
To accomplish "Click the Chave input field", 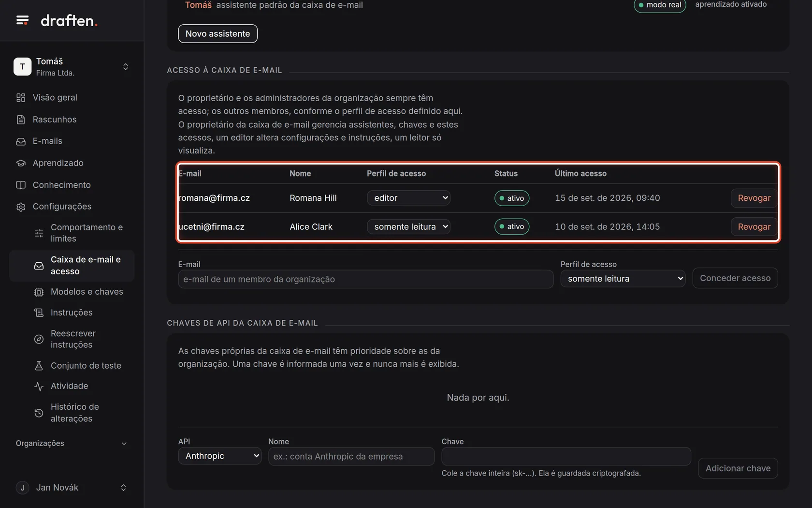I will click(566, 456).
